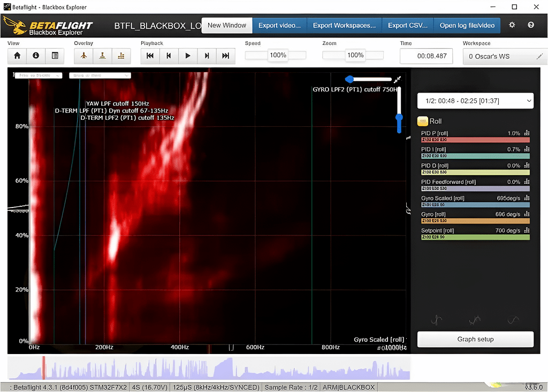This screenshot has width=548, height=392.
Task: Click Export Workspaces... button
Action: tap(344, 26)
